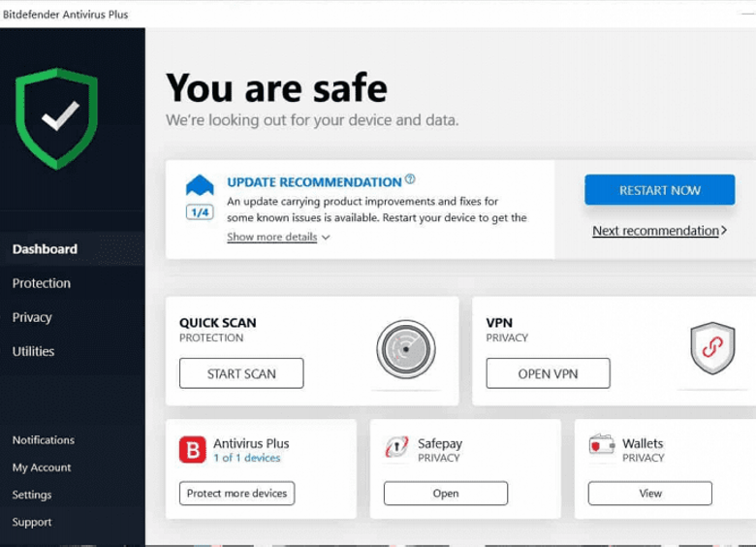Viewport: 756px width, 547px height.
Task: Select Dashboard in the sidebar
Action: (73, 249)
